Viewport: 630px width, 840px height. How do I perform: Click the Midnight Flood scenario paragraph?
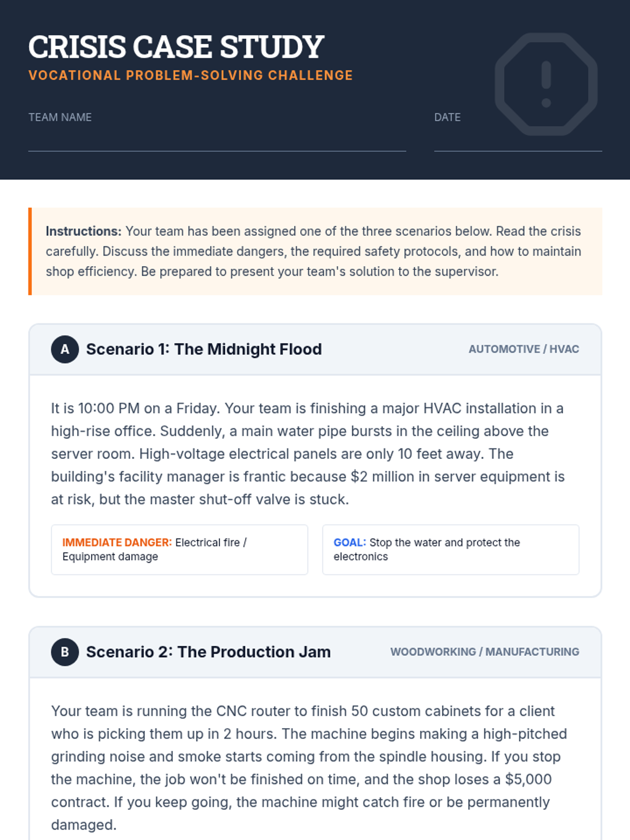pos(308,454)
